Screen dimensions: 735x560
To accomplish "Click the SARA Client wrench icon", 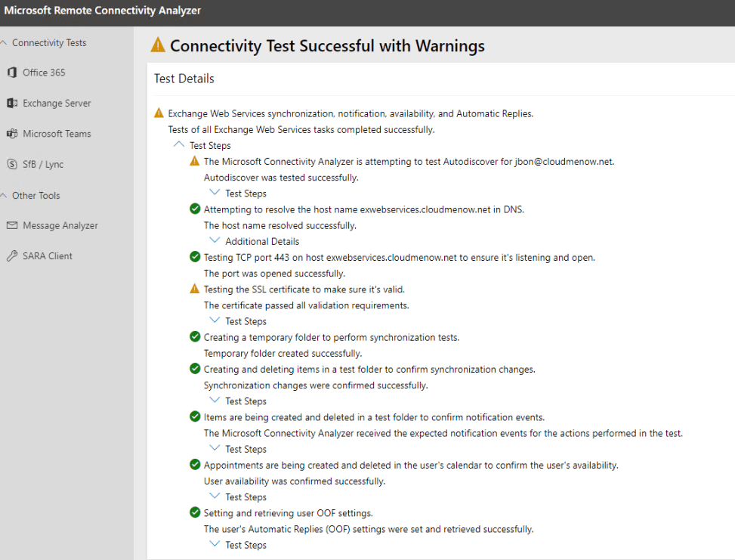I will click(x=11, y=256).
